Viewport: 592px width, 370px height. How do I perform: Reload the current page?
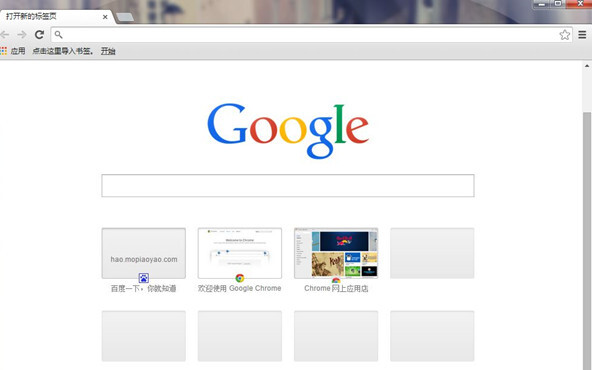tap(39, 35)
